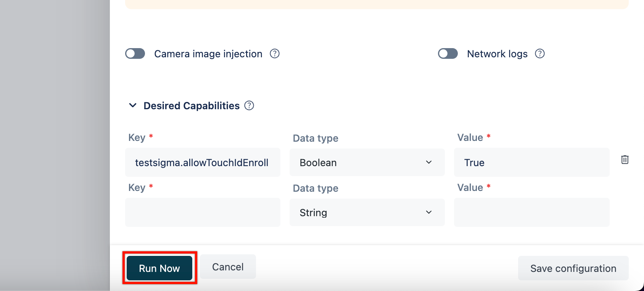The height and width of the screenshot is (291, 644).
Task: Open the Boolean data type dropdown
Action: (367, 162)
